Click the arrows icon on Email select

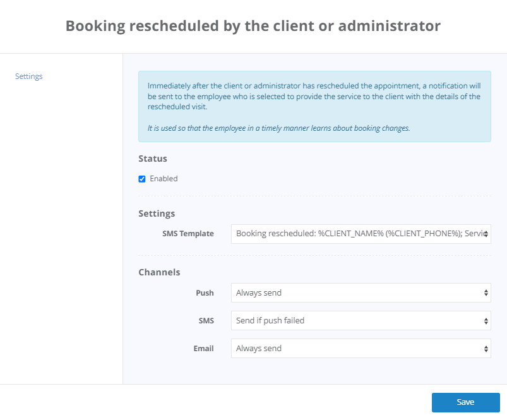pyautogui.click(x=486, y=349)
